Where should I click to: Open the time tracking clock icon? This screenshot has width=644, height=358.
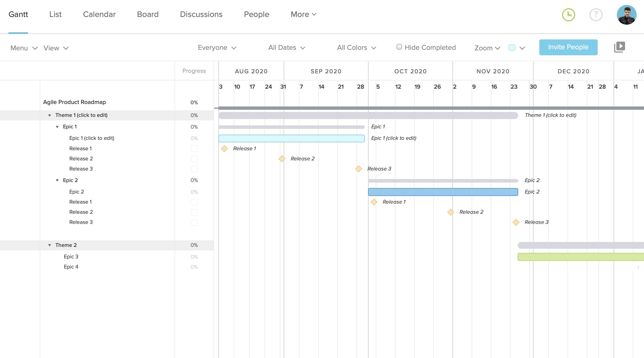(x=568, y=15)
